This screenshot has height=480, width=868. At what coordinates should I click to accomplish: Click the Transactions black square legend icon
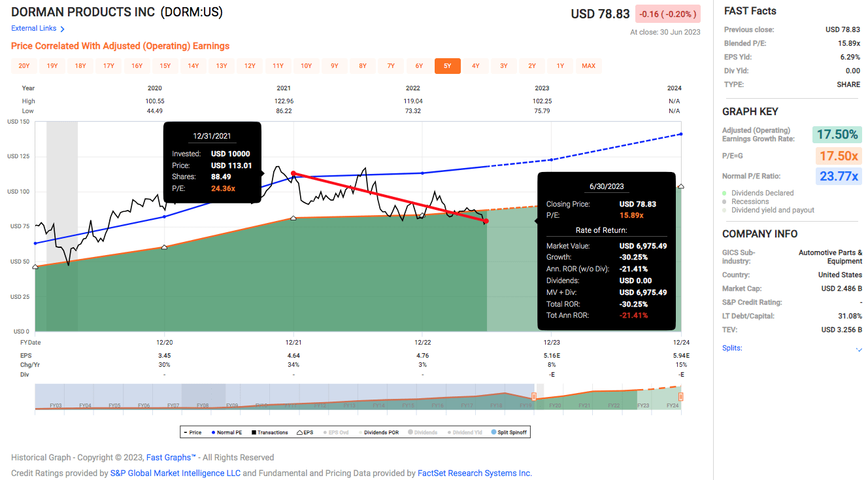253,432
